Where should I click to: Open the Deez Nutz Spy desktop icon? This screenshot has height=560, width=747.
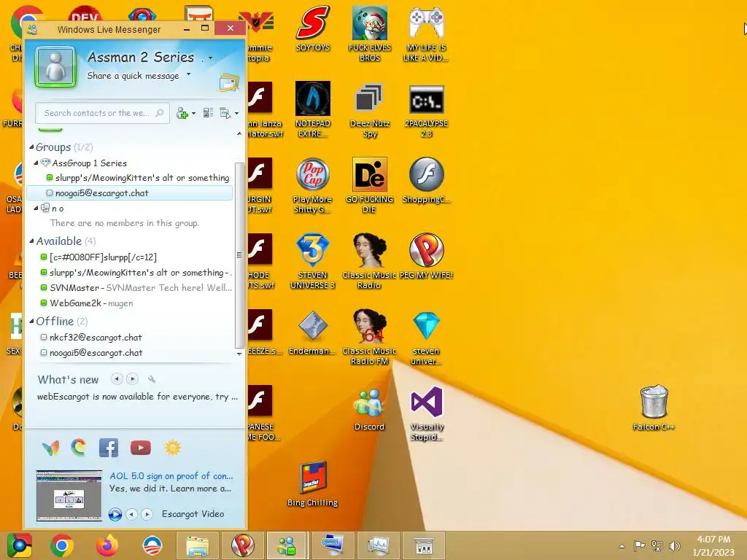pos(369,111)
